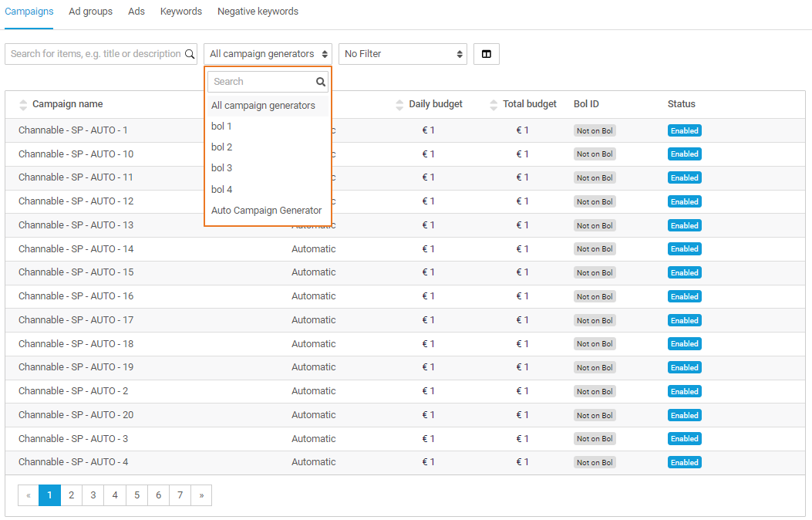This screenshot has height=520, width=812.
Task: Switch to the Keywords tab
Action: 181,12
